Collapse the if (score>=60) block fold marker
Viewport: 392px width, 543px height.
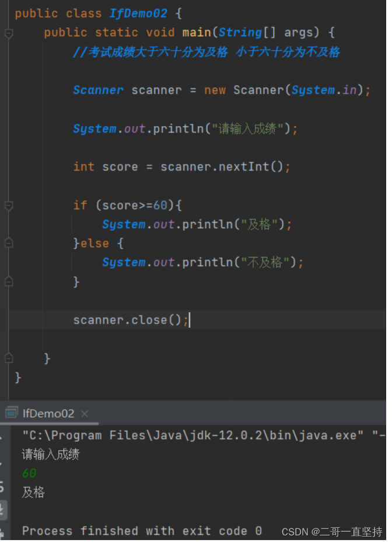coord(9,206)
